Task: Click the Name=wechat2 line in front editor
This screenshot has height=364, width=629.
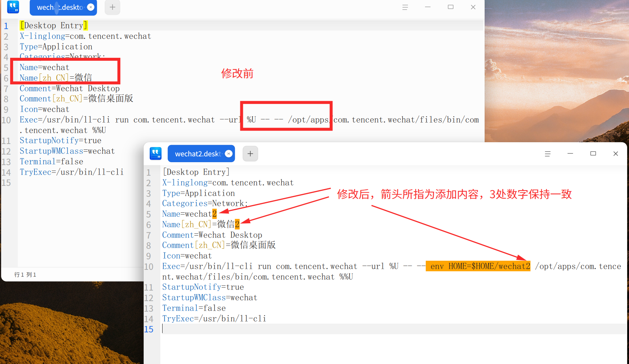Action: click(x=189, y=214)
